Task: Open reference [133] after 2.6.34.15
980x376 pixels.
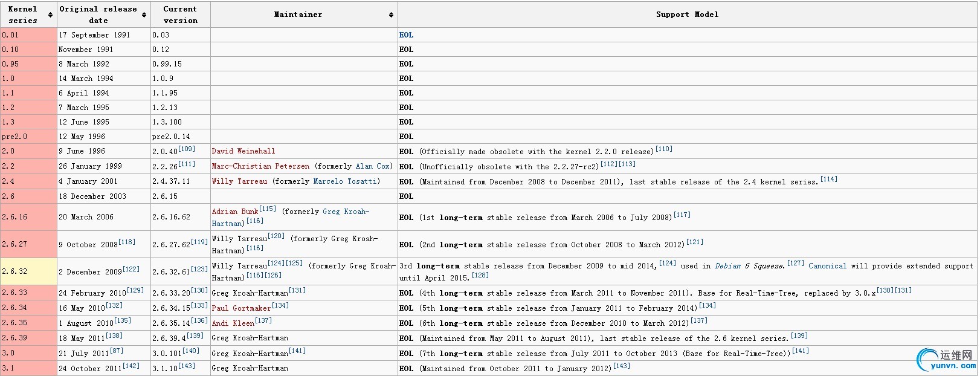Action: point(199,305)
